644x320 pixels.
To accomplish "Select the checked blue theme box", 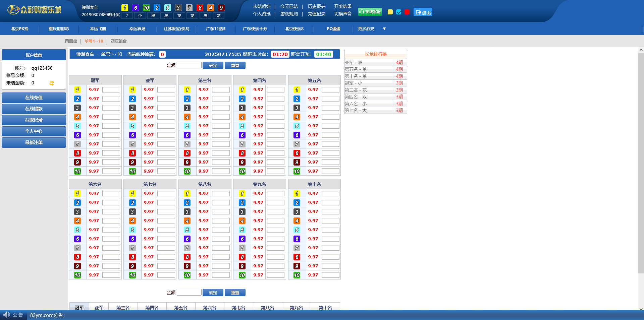I will pos(398,12).
